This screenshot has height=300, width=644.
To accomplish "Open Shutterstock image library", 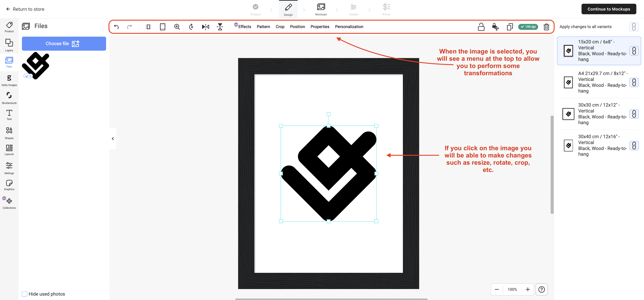I will pyautogui.click(x=9, y=98).
